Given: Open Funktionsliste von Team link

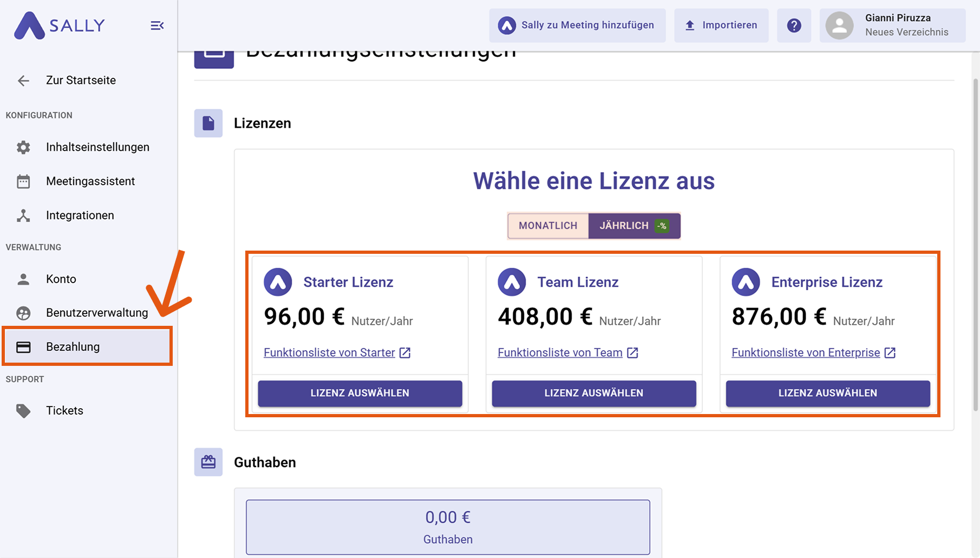Looking at the screenshot, I should [x=560, y=353].
